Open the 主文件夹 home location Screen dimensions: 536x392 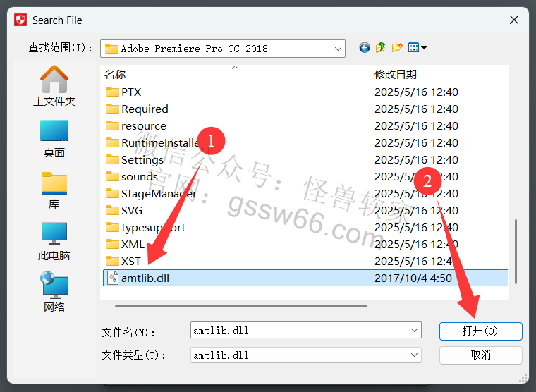coord(54,86)
